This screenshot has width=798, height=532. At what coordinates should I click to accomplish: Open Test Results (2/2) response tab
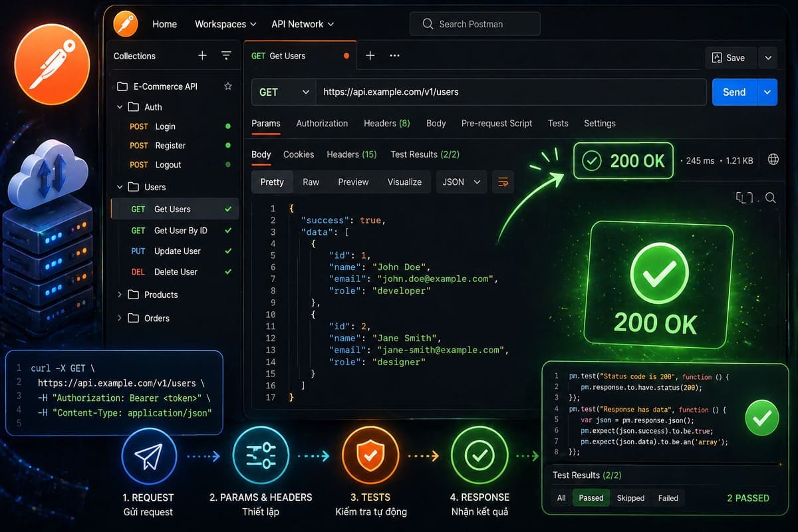[x=425, y=154]
